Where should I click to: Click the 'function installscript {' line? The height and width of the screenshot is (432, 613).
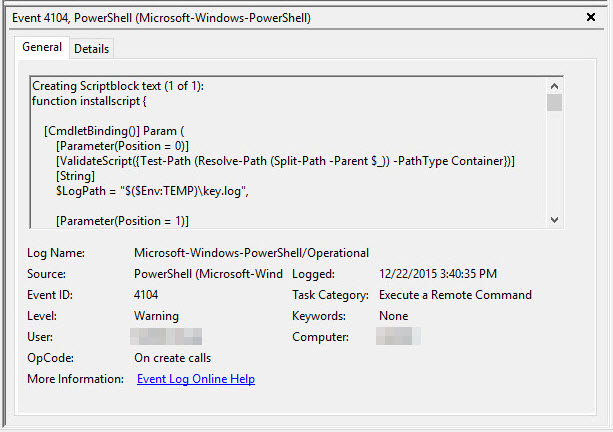pos(89,101)
